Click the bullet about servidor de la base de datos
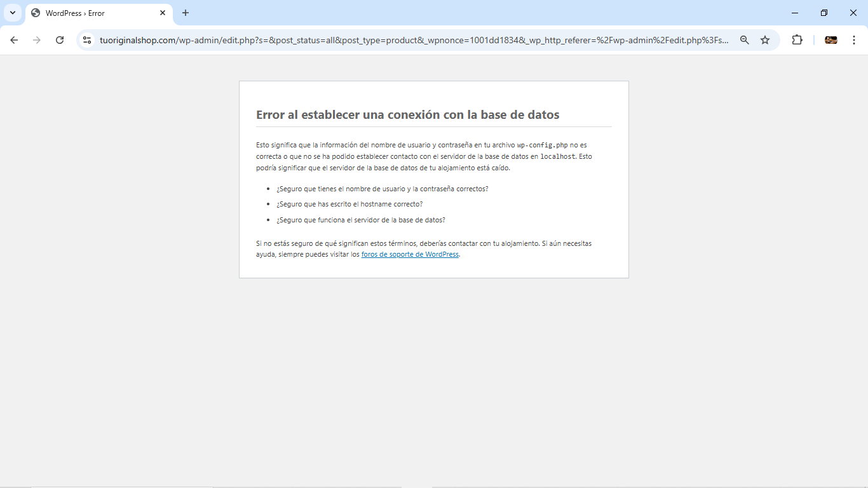 tap(361, 220)
